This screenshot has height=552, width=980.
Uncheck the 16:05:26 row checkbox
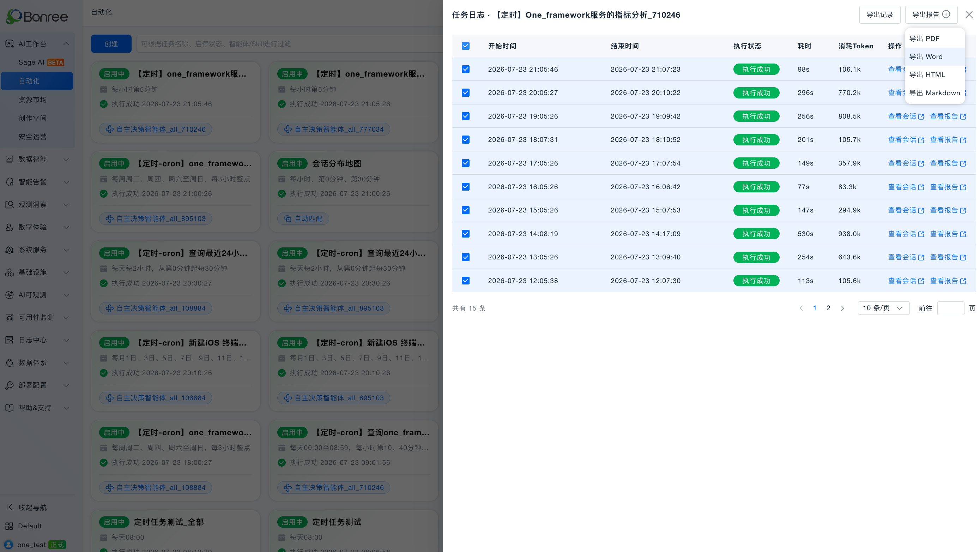pos(466,187)
